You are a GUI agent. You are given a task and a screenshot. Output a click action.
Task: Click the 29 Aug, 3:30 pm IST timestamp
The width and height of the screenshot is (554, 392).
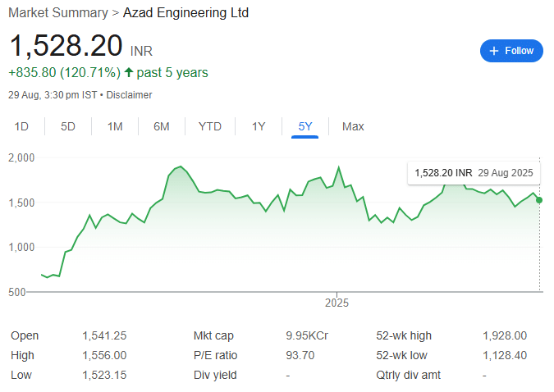pos(53,95)
